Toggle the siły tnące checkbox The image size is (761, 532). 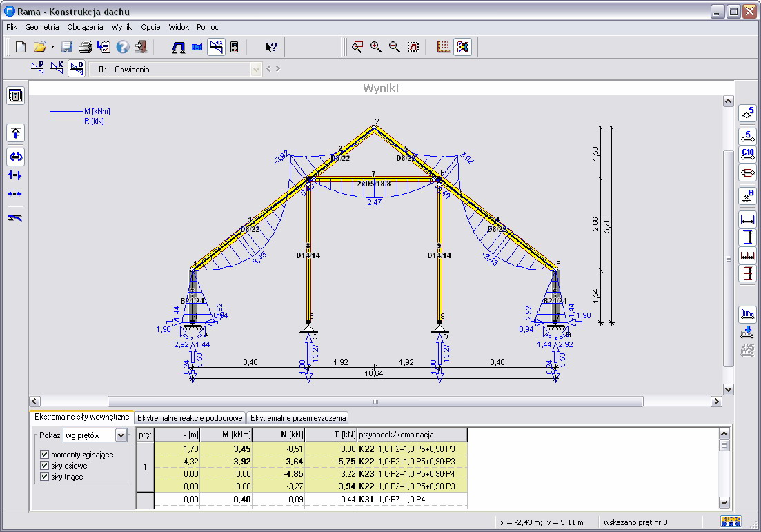tap(45, 477)
